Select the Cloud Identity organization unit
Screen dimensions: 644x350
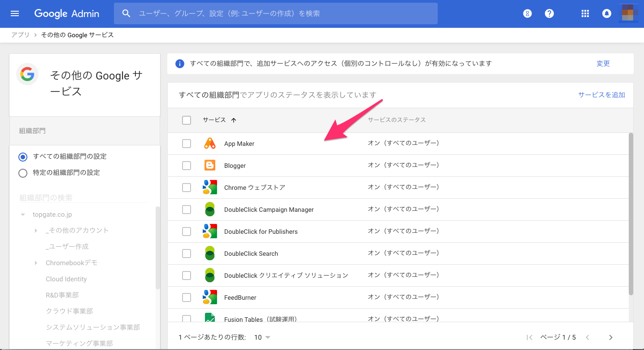(66, 279)
